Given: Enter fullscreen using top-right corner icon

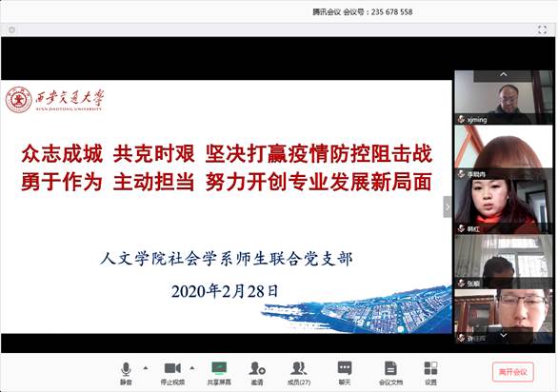Looking at the screenshot, I should (542, 29).
